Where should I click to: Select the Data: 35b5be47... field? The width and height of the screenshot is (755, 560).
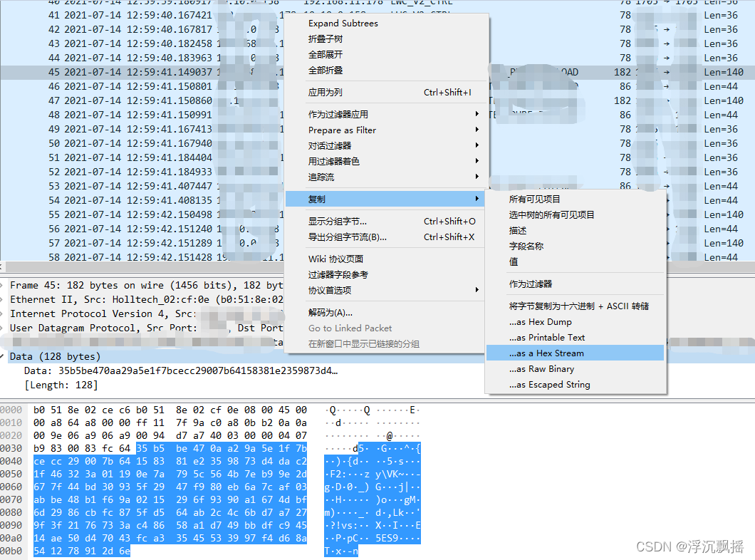181,370
